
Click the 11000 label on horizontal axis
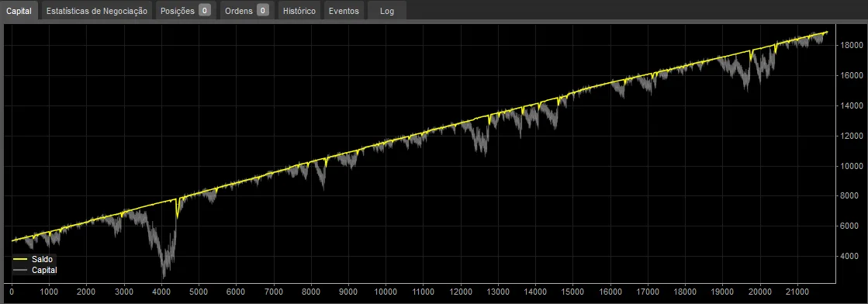click(x=423, y=292)
